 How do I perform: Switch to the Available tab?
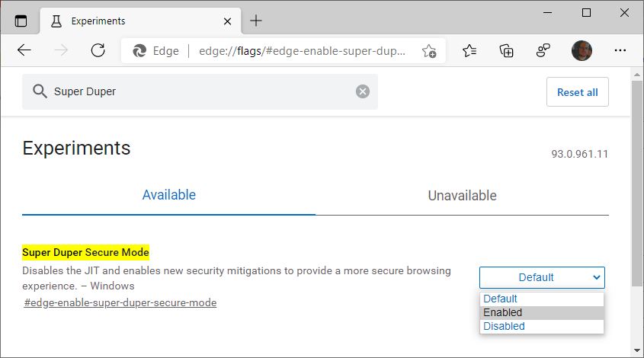[168, 195]
